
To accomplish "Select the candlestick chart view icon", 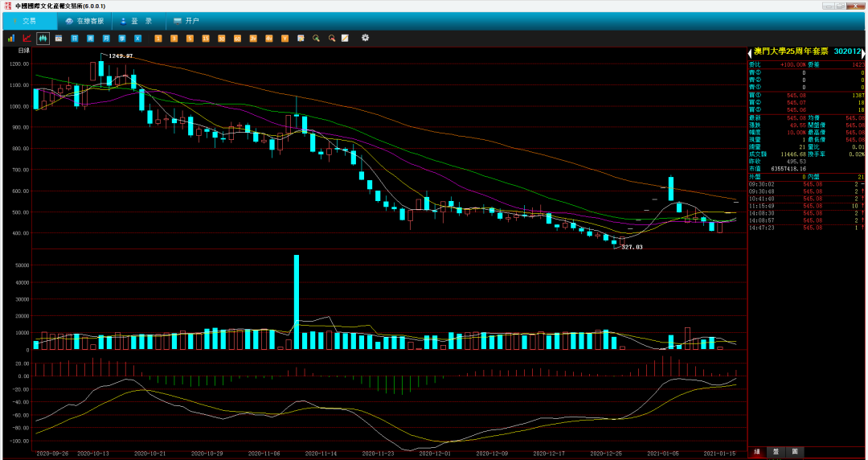I will (x=43, y=39).
